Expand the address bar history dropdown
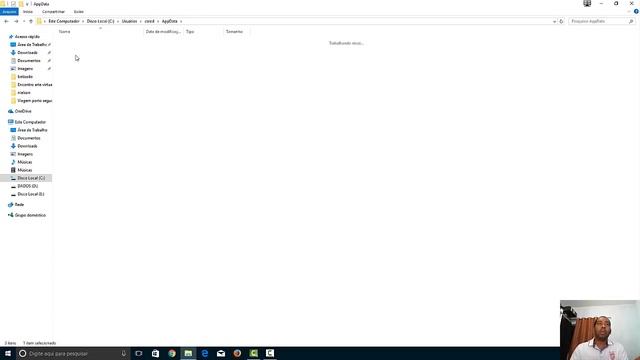This screenshot has width=640, height=360. [554, 21]
